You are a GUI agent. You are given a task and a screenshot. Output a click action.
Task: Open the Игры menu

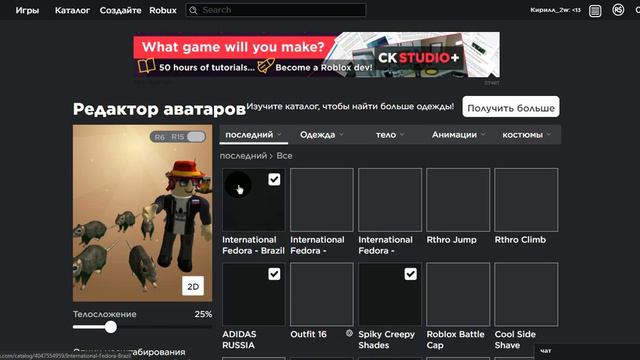point(27,10)
